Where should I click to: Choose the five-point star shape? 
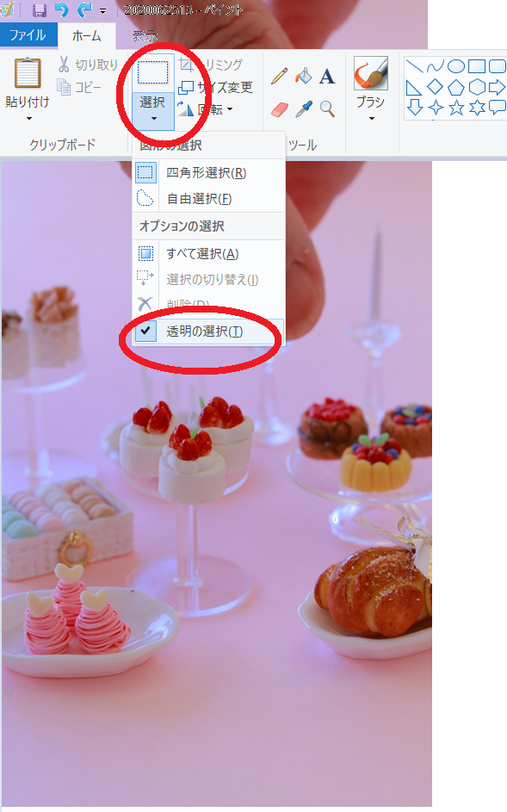(x=455, y=108)
